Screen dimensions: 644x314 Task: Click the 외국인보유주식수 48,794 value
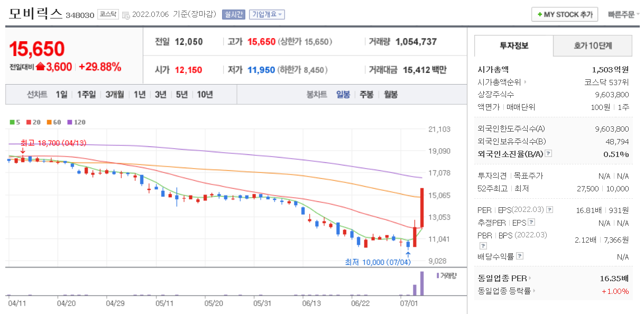[618, 141]
